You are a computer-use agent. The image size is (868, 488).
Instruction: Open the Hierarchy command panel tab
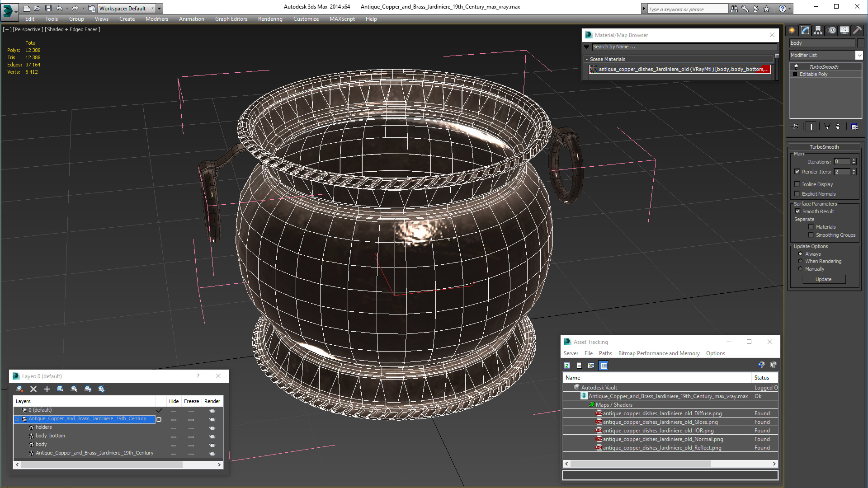pos(818,30)
